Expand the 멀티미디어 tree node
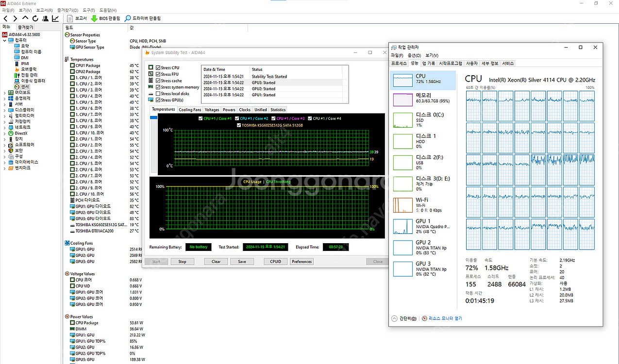Viewport: 619px width, 364px height. click(5, 116)
